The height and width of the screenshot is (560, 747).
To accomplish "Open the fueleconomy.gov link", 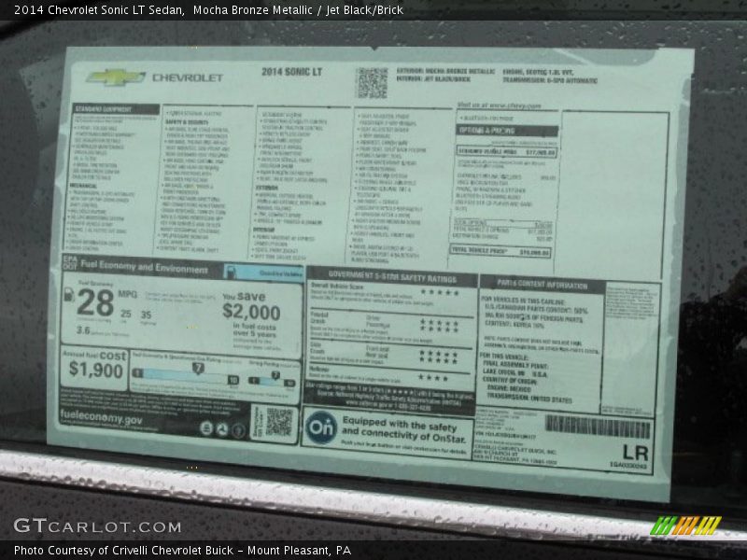I will 101,420.
